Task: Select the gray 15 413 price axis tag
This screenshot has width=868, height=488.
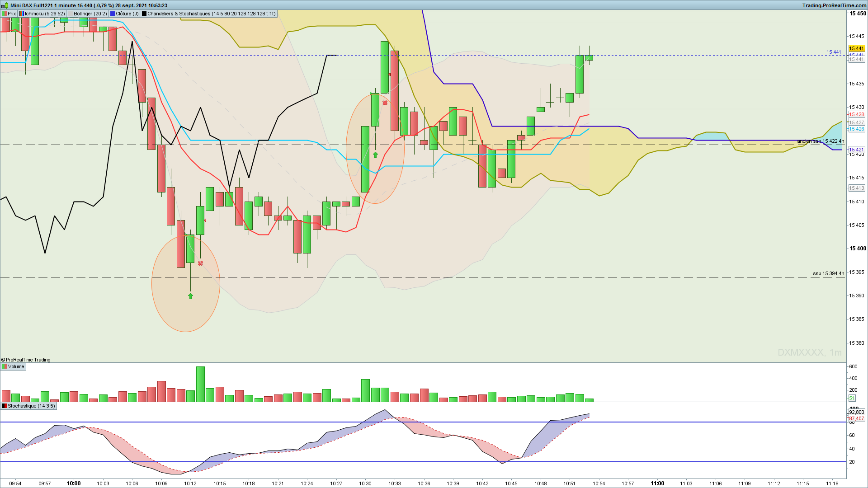Action: click(856, 188)
